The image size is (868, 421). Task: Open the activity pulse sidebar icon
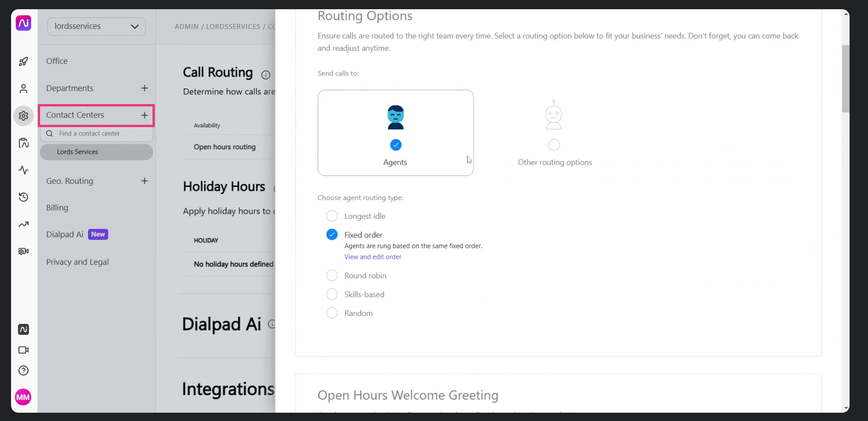point(23,170)
